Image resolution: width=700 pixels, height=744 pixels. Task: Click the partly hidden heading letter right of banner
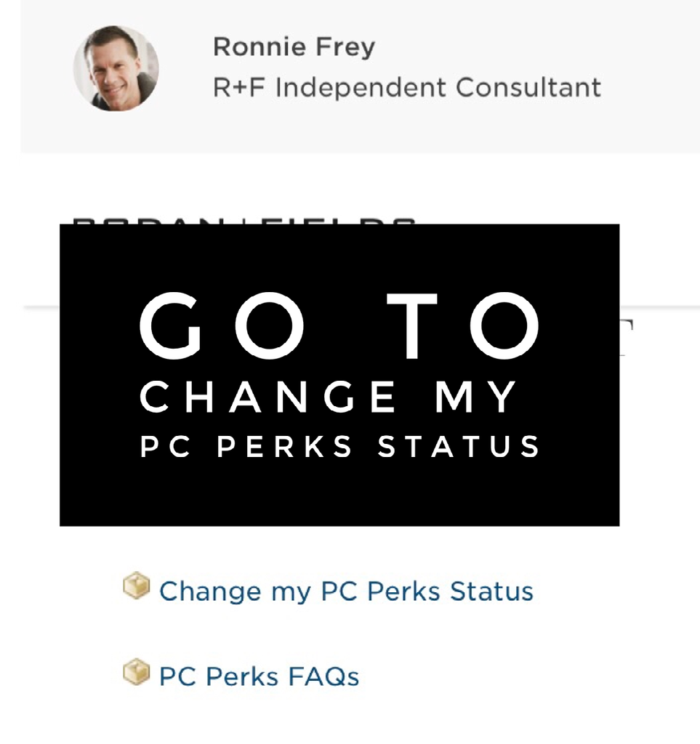click(x=627, y=336)
